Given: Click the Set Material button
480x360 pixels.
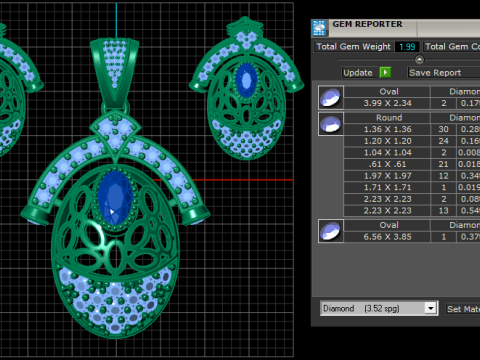Looking at the screenshot, I should [463, 309].
